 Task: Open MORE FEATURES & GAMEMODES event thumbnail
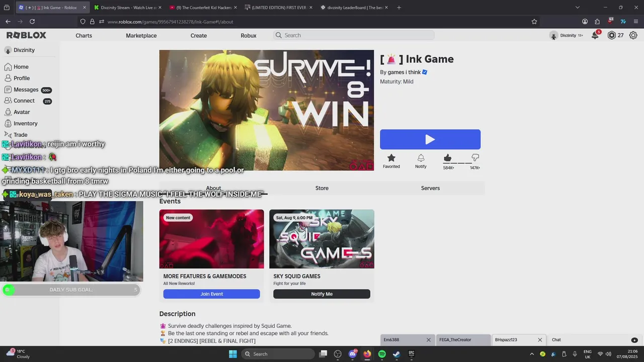coord(211,239)
